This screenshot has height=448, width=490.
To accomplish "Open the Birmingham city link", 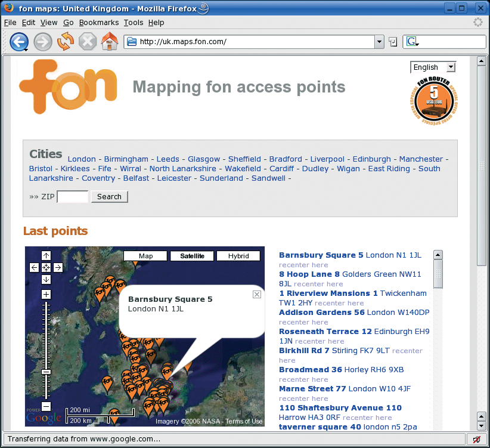I will [126, 159].
